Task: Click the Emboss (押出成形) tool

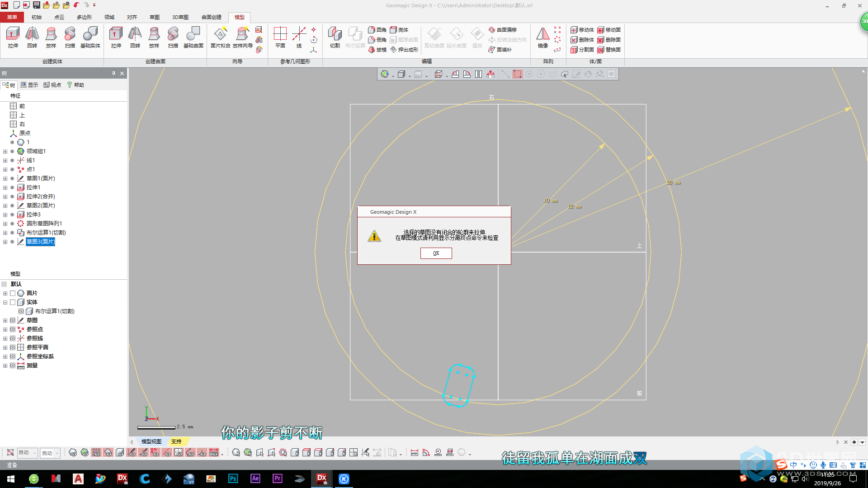Action: tap(404, 50)
